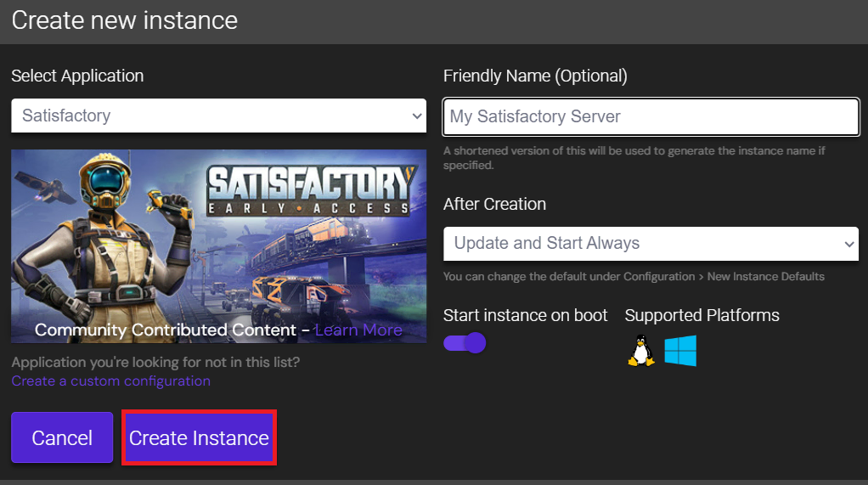Viewport: 868px width, 485px height.
Task: Click the Start instance on boot label
Action: [x=525, y=315]
